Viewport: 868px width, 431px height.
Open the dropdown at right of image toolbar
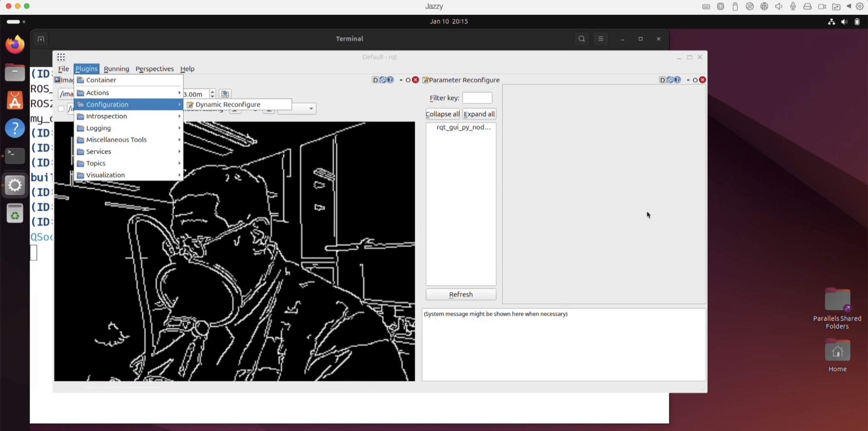(x=311, y=109)
